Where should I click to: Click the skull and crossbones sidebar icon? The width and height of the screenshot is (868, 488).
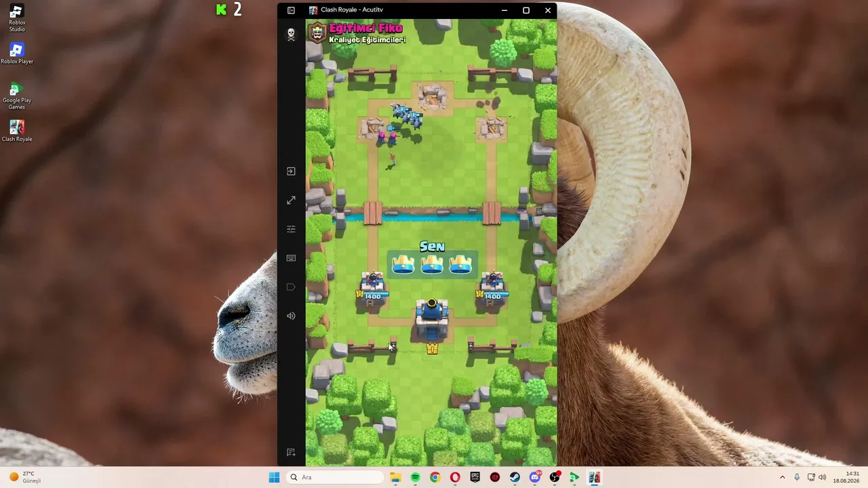click(x=291, y=34)
